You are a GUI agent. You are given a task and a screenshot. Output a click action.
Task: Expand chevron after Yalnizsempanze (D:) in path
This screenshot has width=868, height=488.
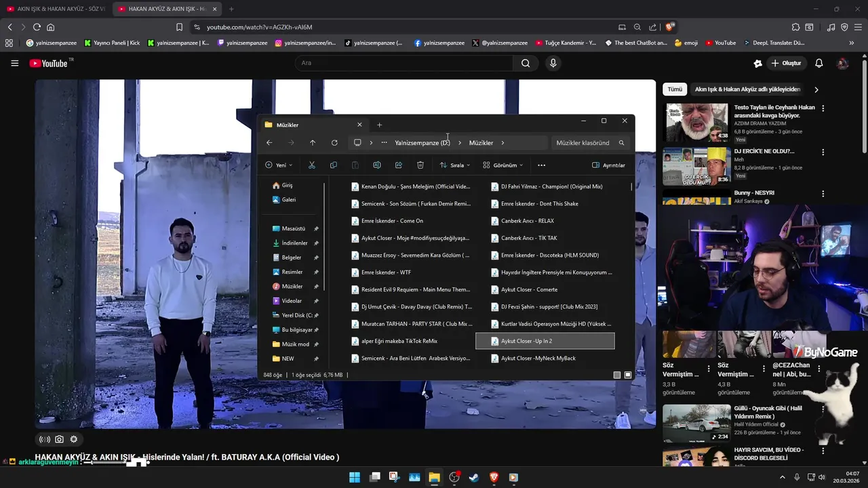tap(459, 142)
